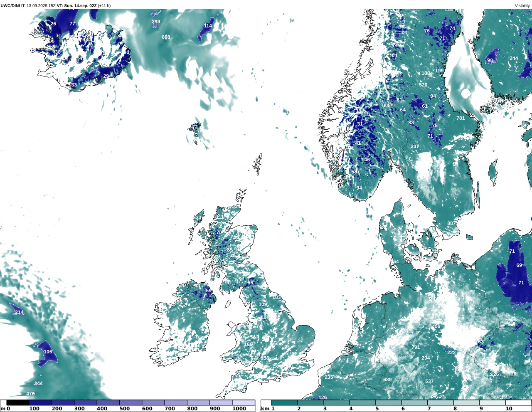Click the value 344 near the bottom left

[38, 384]
